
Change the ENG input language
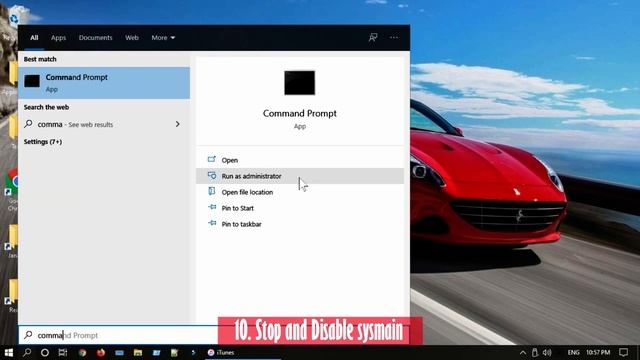pos(573,352)
